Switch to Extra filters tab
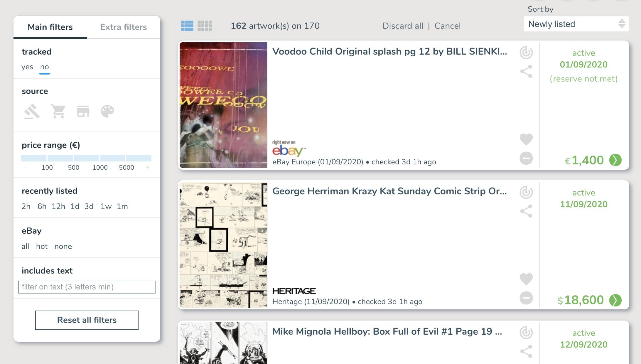Image resolution: width=641 pixels, height=364 pixels. pyautogui.click(x=123, y=27)
